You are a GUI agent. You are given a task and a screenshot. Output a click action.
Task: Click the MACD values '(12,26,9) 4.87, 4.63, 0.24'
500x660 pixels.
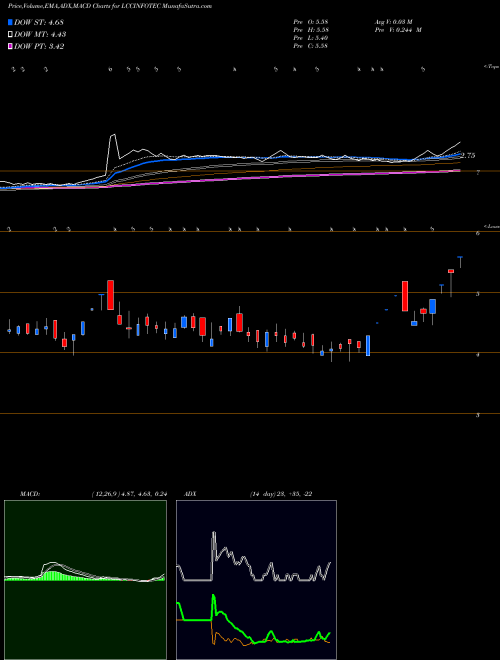click(129, 494)
